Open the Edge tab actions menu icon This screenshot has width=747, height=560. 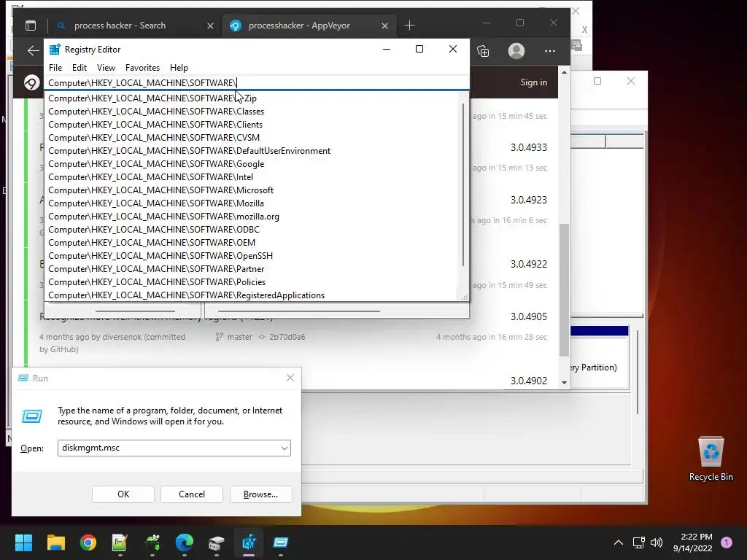(x=31, y=26)
